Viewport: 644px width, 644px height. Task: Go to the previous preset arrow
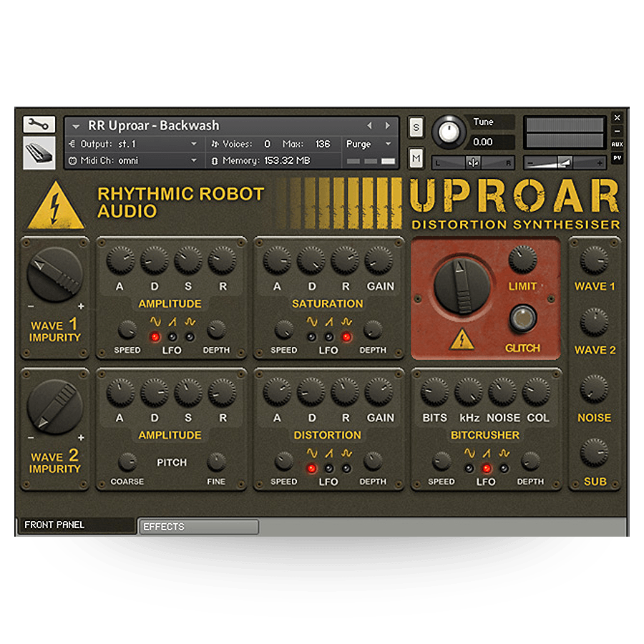point(370,126)
